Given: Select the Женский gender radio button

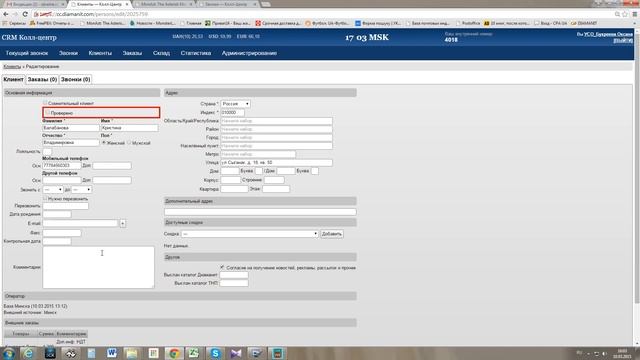Looking at the screenshot, I should click(104, 143).
